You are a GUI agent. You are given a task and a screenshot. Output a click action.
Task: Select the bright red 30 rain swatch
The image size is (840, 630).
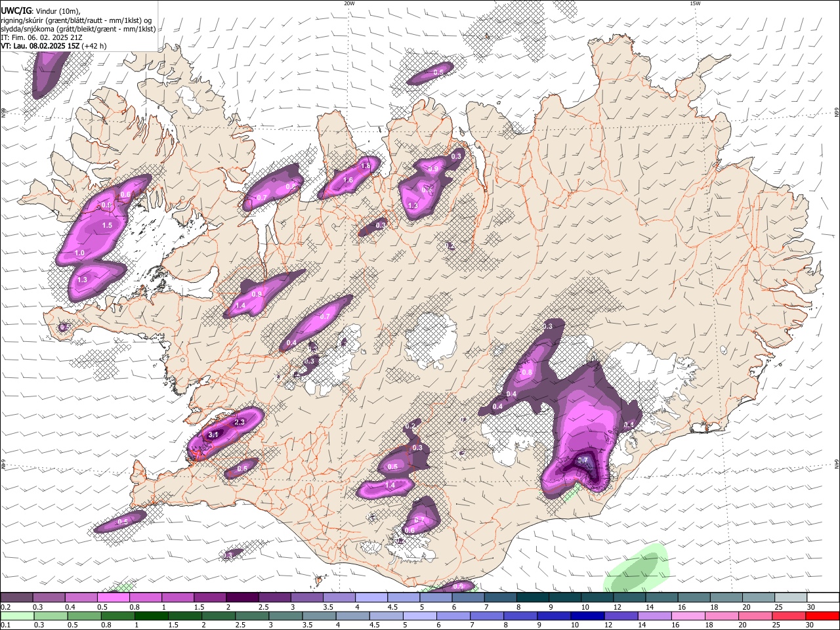[x=822, y=616]
